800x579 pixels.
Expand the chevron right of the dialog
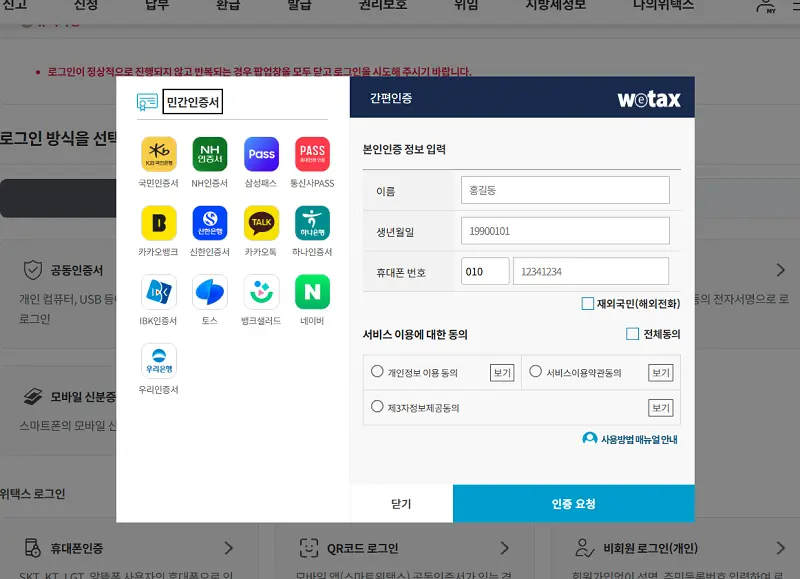tap(781, 270)
